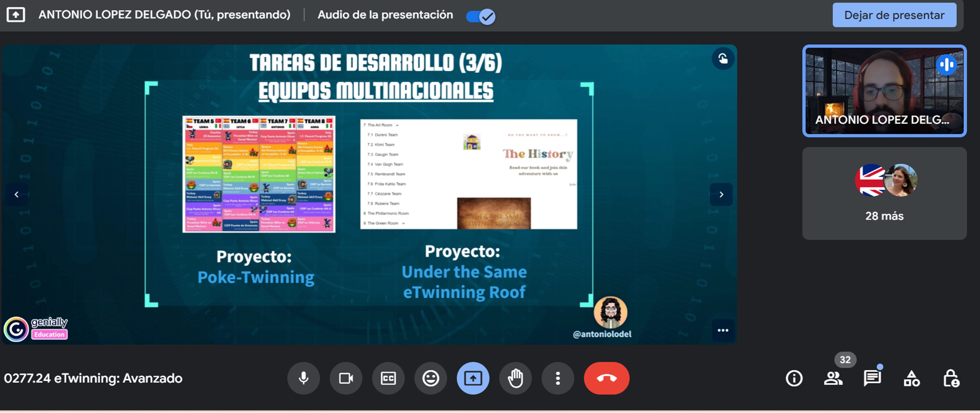Click the house icon in project screenshot

(472, 142)
